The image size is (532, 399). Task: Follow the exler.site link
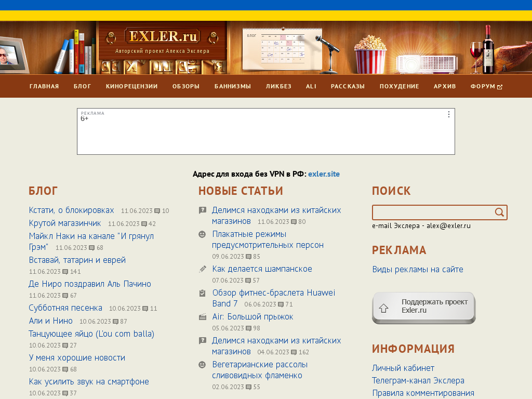[x=324, y=174]
